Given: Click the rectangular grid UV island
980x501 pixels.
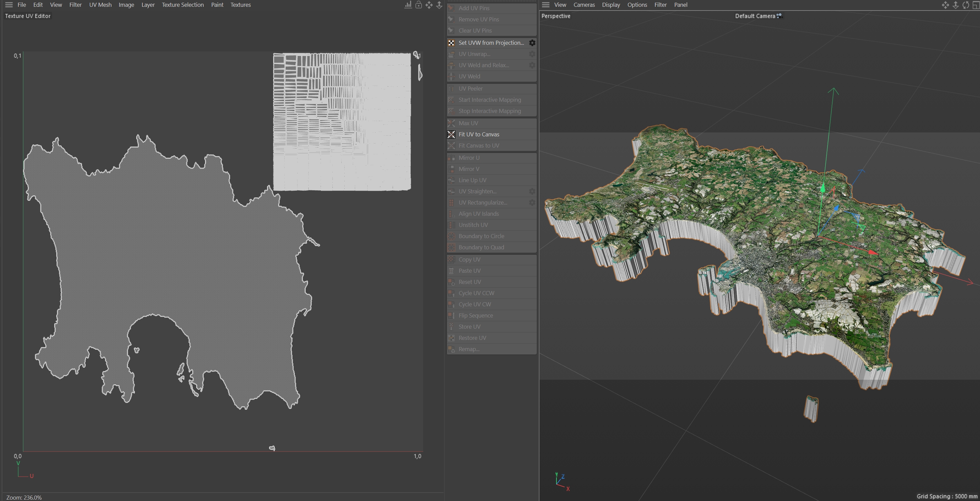Looking at the screenshot, I should [342, 122].
